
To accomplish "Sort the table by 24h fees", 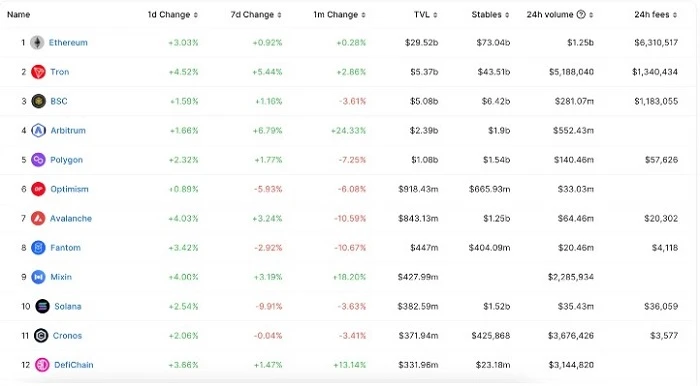I will tap(655, 15).
